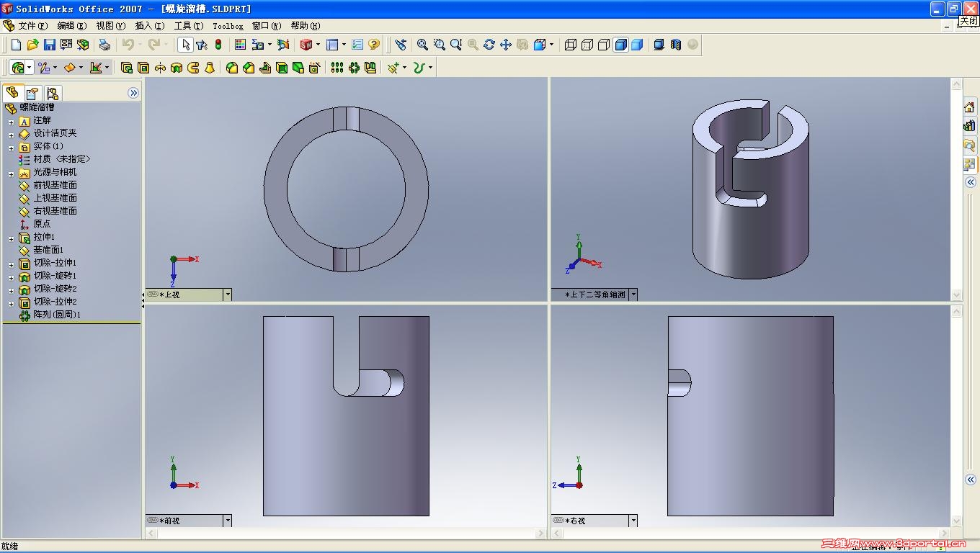The height and width of the screenshot is (553, 980).
Task: Expand the 拉伸1 feature node
Action: tap(12, 238)
